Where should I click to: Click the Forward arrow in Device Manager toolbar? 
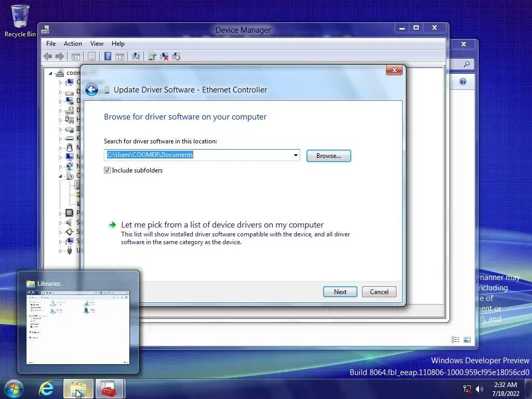pyautogui.click(x=60, y=56)
